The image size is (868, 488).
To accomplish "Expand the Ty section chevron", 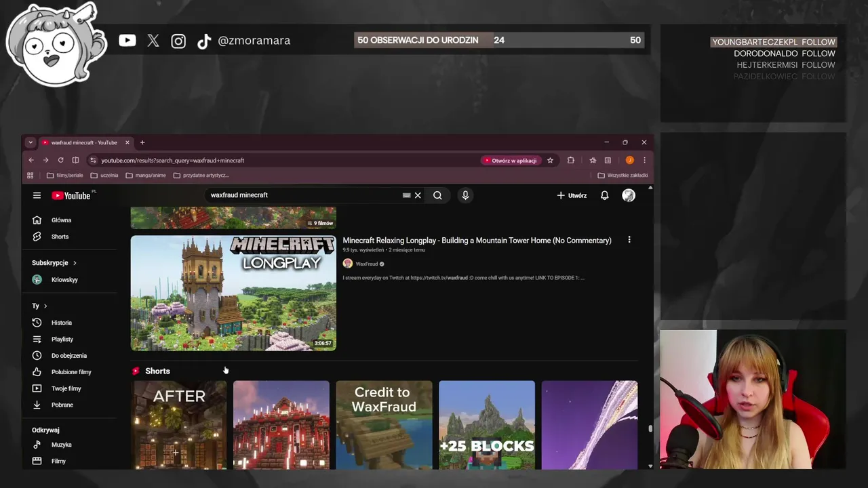I will 45,306.
